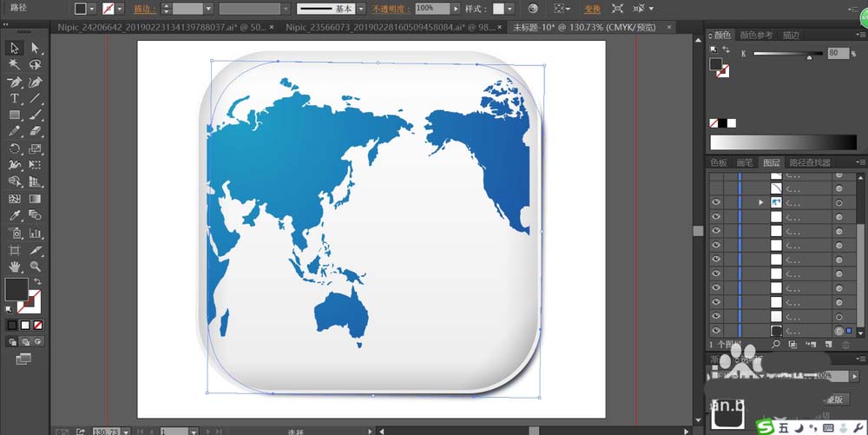
Task: Enable Draw Behind mode in the toolbox
Action: 25,341
